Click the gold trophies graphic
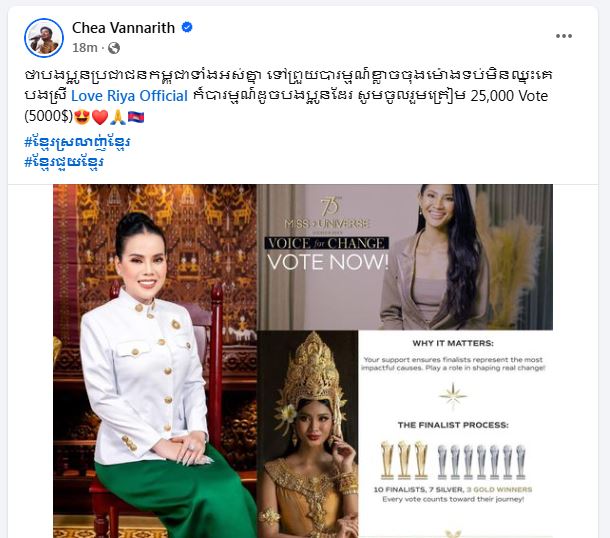The width and height of the screenshot is (610, 538). tap(404, 460)
